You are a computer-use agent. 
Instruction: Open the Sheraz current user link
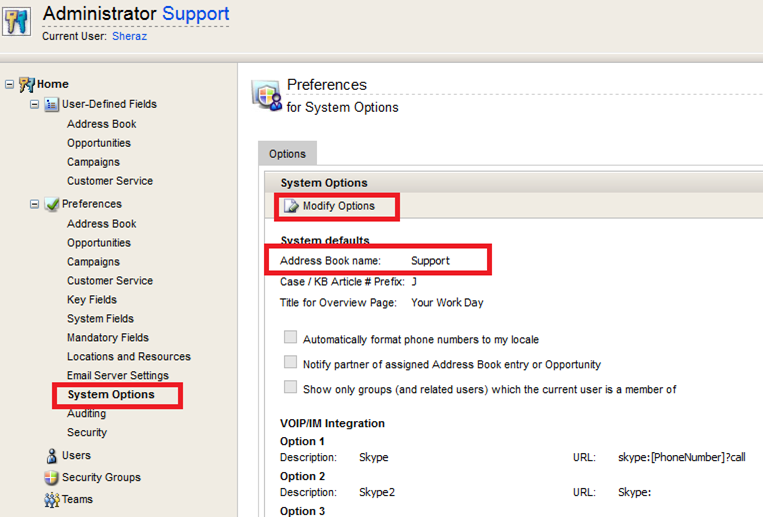click(x=130, y=36)
